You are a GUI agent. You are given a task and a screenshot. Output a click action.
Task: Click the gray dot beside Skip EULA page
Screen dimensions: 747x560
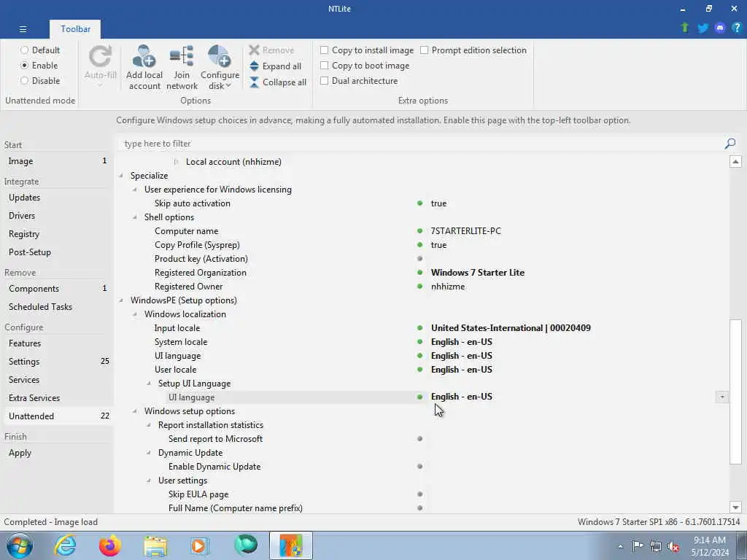[x=419, y=494]
